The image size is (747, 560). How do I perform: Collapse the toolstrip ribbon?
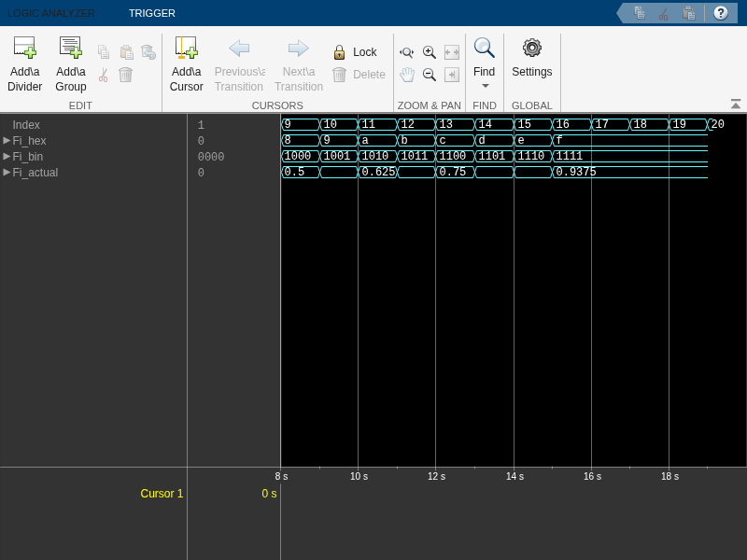point(736,104)
